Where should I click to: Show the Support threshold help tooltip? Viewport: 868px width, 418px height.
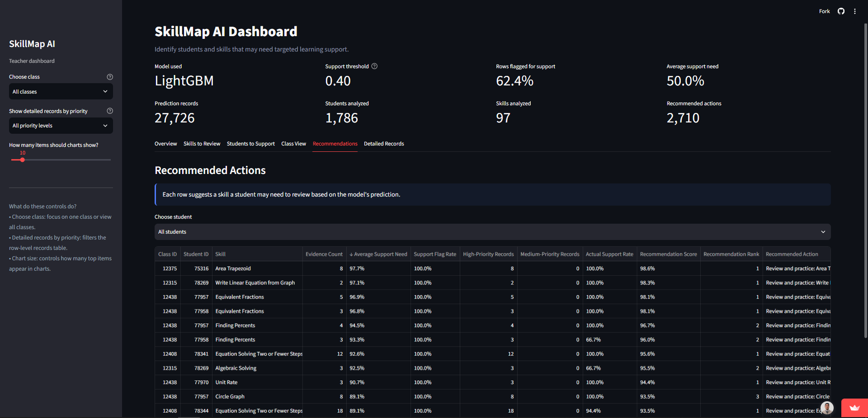[374, 66]
